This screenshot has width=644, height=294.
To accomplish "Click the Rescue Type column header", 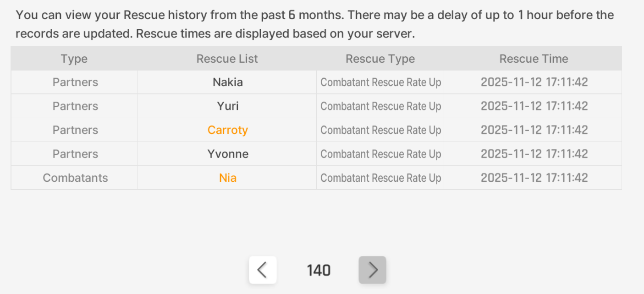I will coord(380,59).
